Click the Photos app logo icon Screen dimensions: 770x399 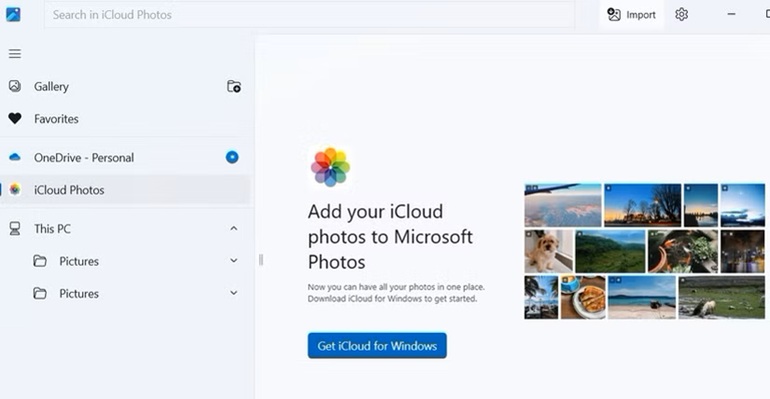tap(13, 14)
